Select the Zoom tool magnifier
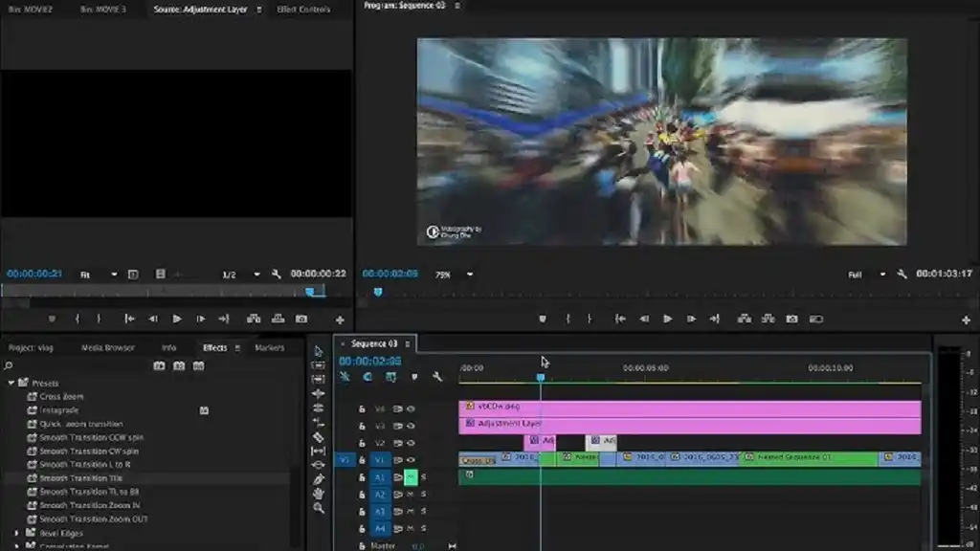 318,508
